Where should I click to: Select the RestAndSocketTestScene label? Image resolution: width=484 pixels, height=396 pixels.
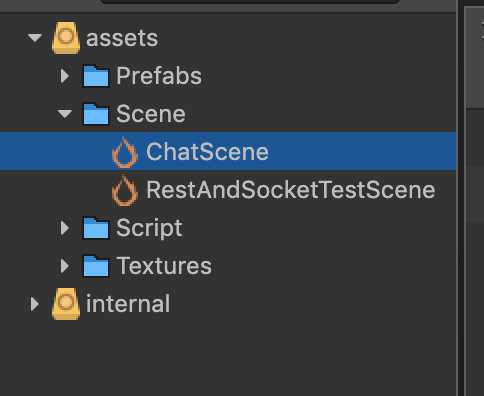click(x=291, y=190)
